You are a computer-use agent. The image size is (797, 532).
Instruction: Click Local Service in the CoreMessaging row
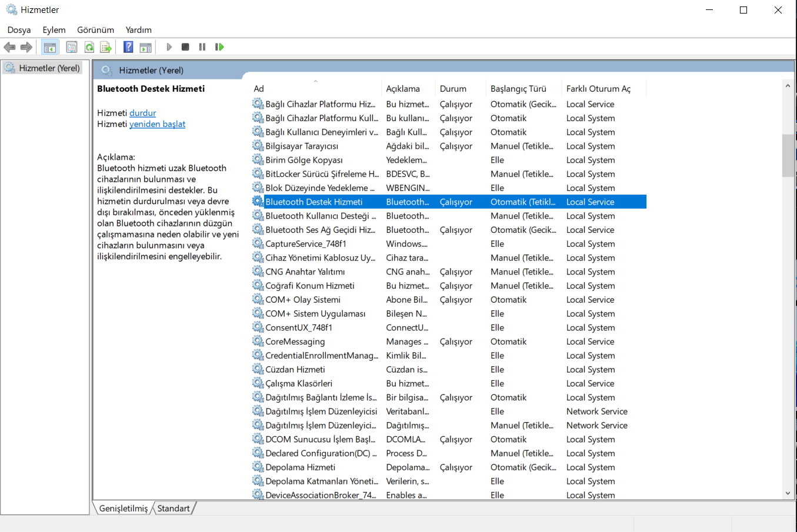pyautogui.click(x=590, y=342)
